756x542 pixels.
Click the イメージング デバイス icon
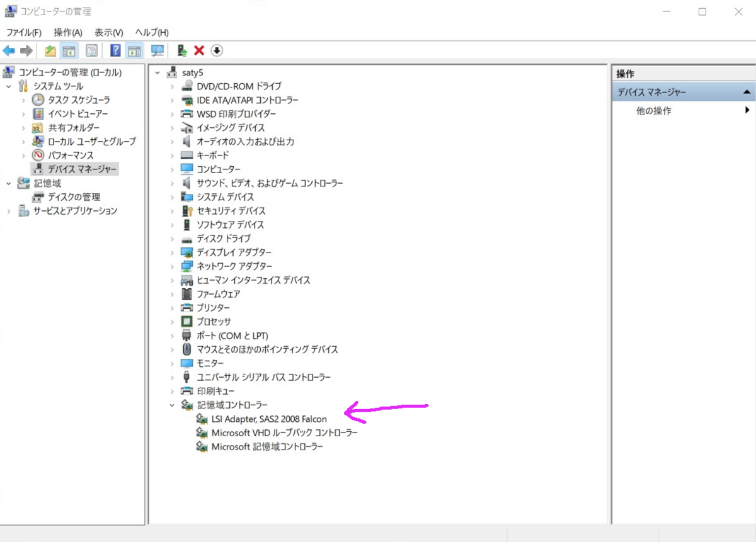[x=186, y=128]
